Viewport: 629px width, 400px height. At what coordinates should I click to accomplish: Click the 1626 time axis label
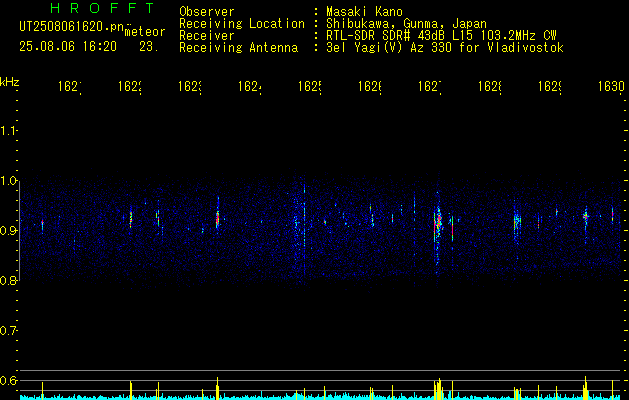click(370, 87)
